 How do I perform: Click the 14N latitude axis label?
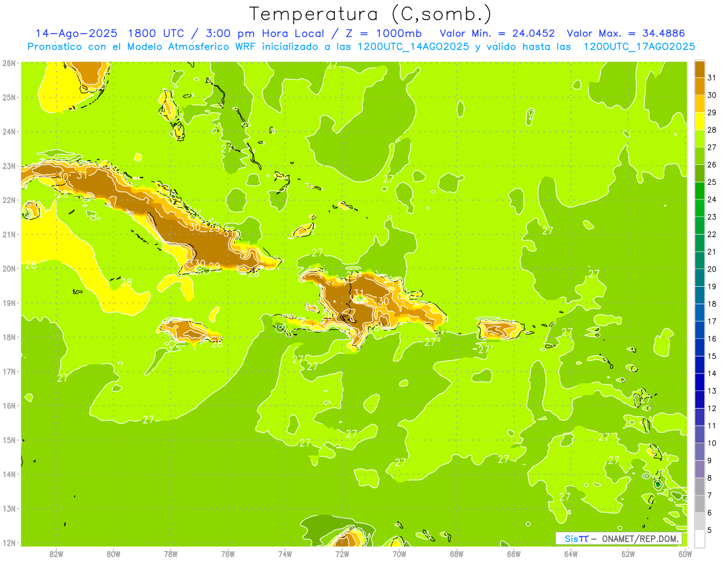tap(8, 474)
